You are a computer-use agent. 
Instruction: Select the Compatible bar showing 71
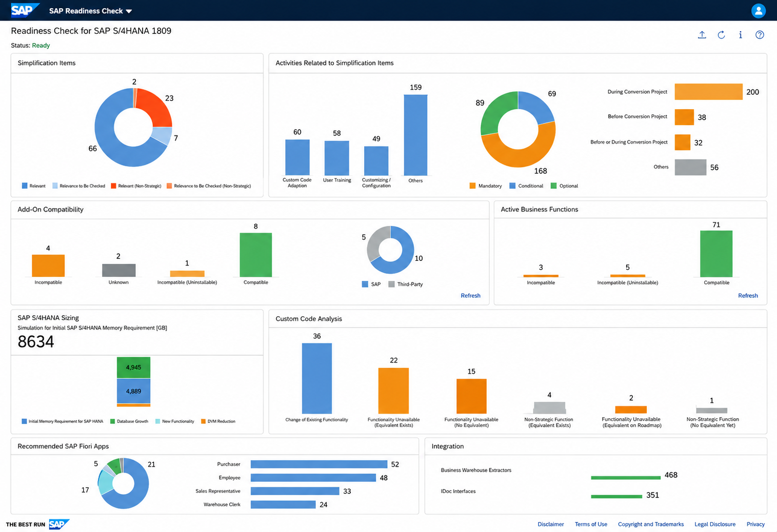coord(716,254)
